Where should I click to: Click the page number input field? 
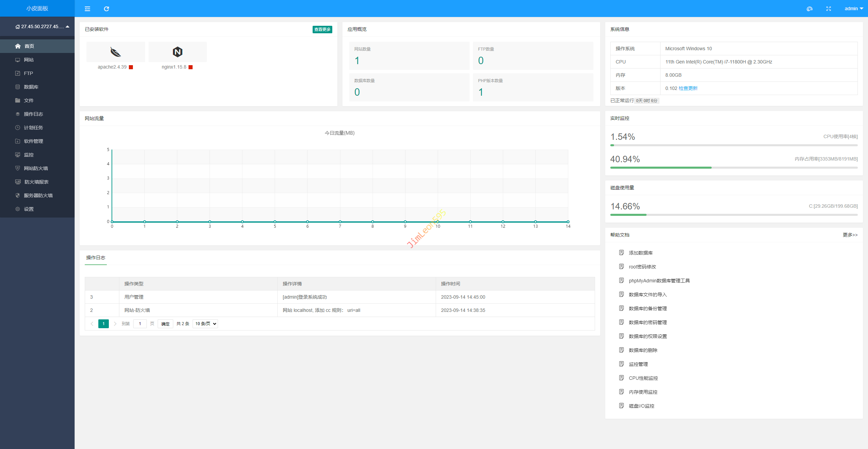140,324
